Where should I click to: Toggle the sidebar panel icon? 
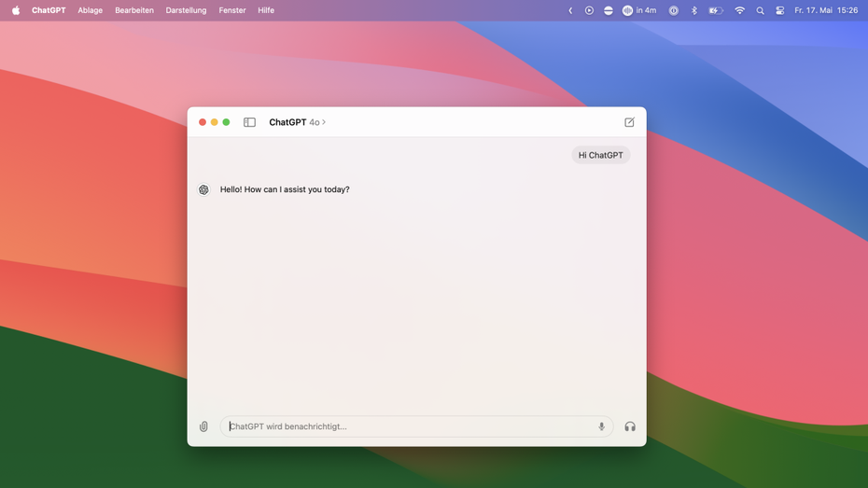(x=249, y=122)
